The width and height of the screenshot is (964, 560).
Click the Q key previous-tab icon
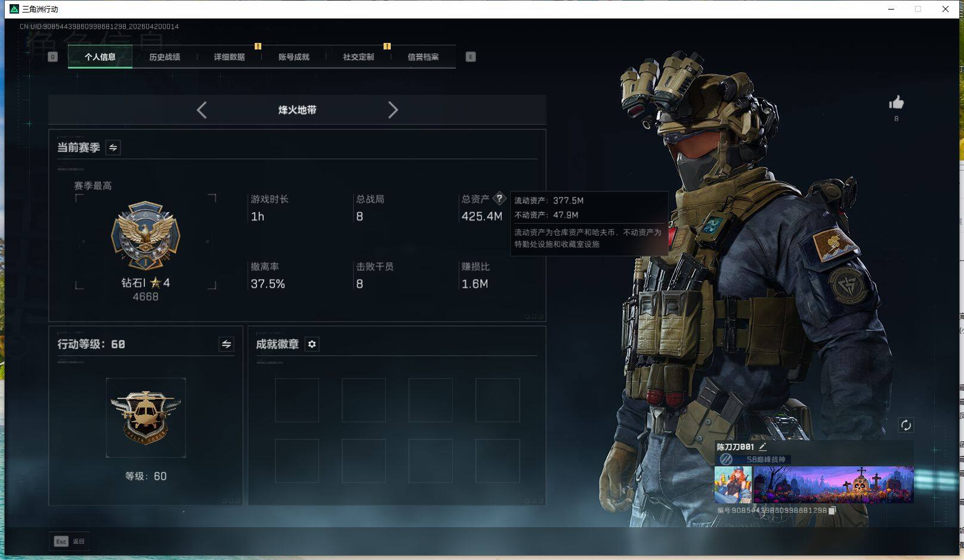[52, 57]
